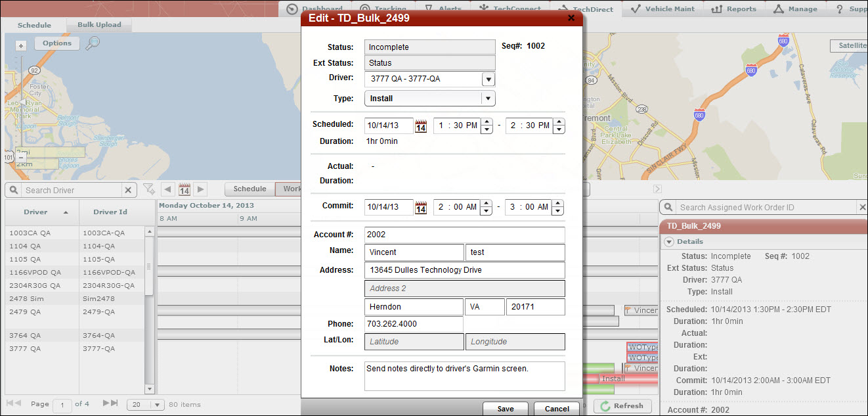Click the calendar icon beside the Scheduled date
The height and width of the screenshot is (416, 868).
pos(421,126)
